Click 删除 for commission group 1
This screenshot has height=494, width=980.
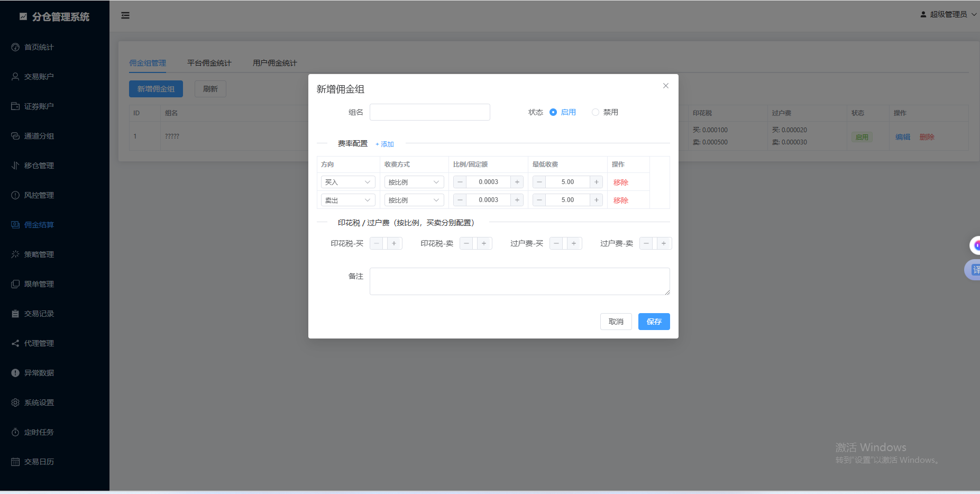click(927, 137)
